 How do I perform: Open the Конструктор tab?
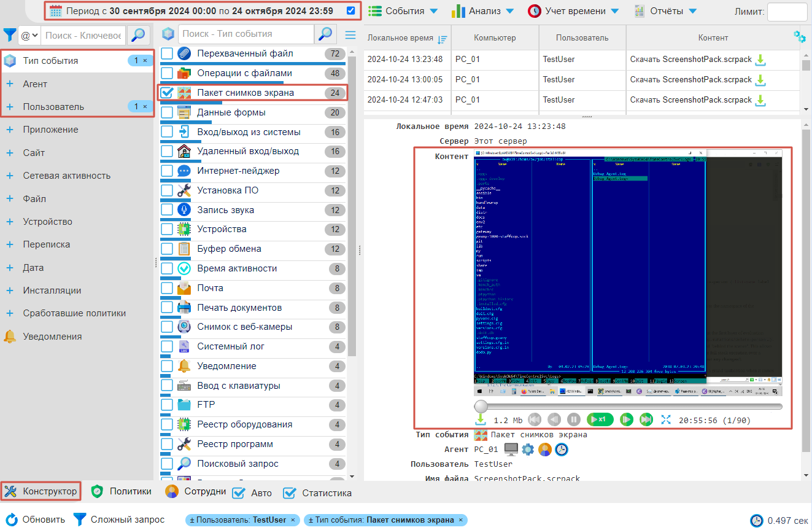coord(41,491)
